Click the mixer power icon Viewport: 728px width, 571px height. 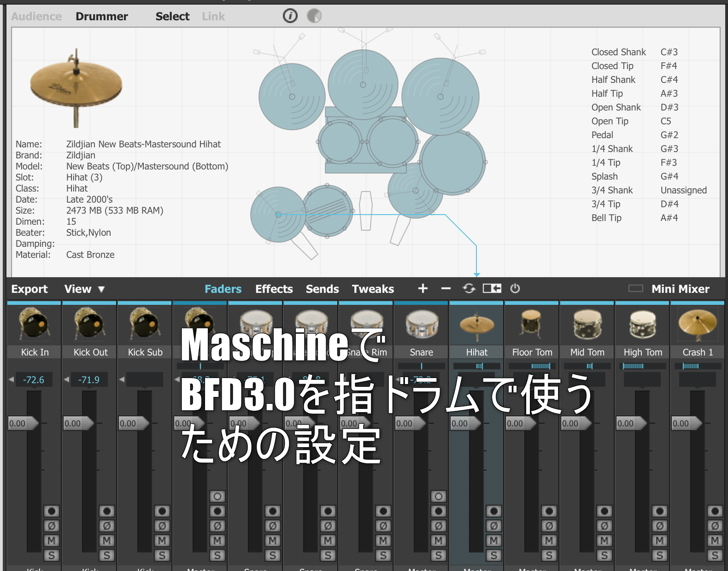(x=515, y=288)
